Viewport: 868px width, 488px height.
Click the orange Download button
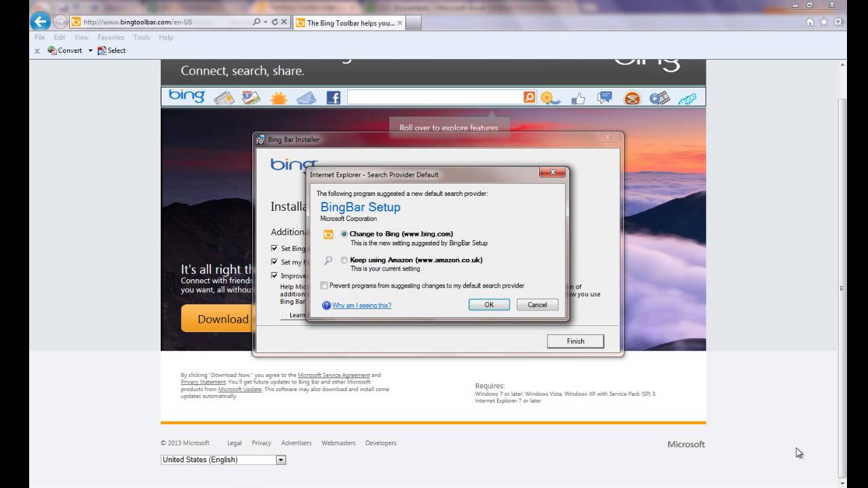(x=216, y=319)
